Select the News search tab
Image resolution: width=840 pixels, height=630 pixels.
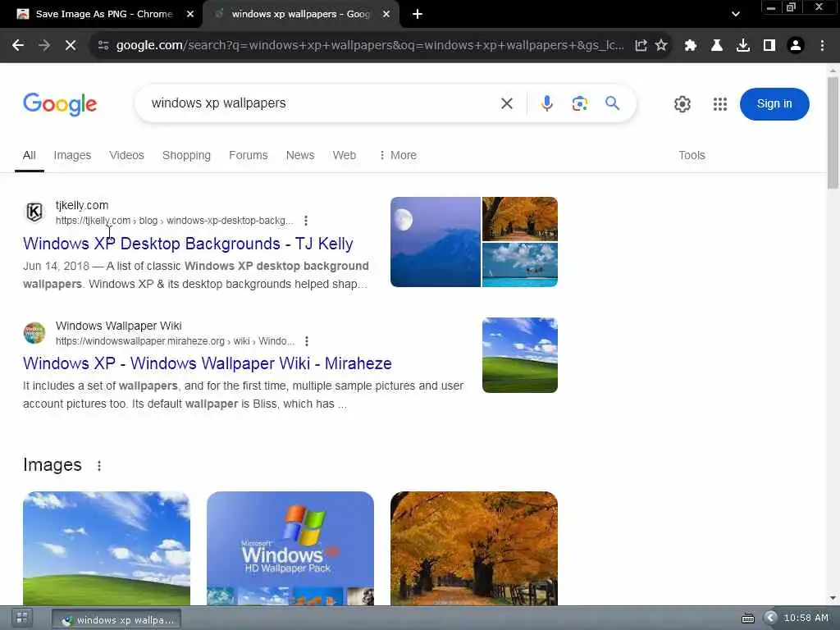[300, 155]
